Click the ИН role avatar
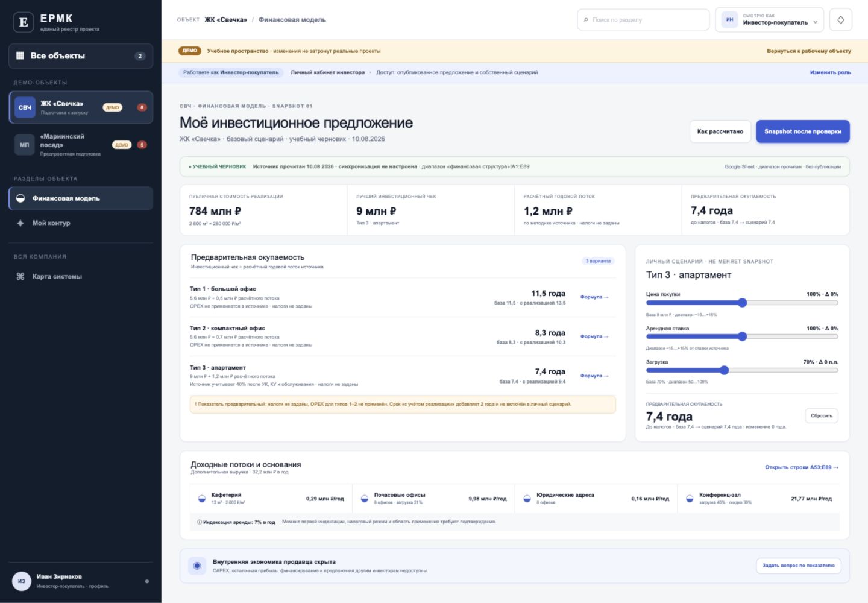This screenshot has width=868, height=603. click(x=729, y=20)
